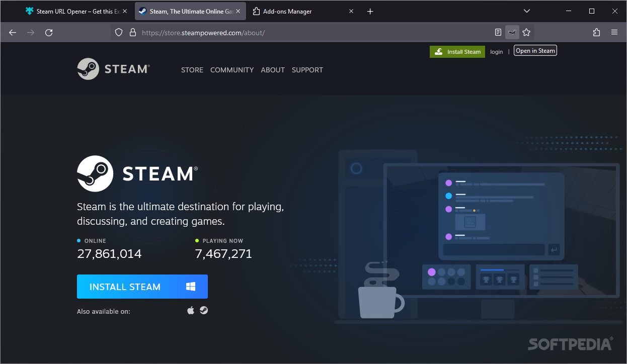627x364 pixels.
Task: Click the PLAYING NOW label
Action: click(x=223, y=241)
